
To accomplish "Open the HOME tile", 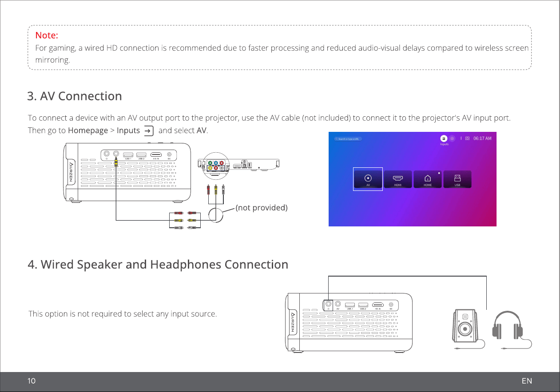I will click(428, 179).
